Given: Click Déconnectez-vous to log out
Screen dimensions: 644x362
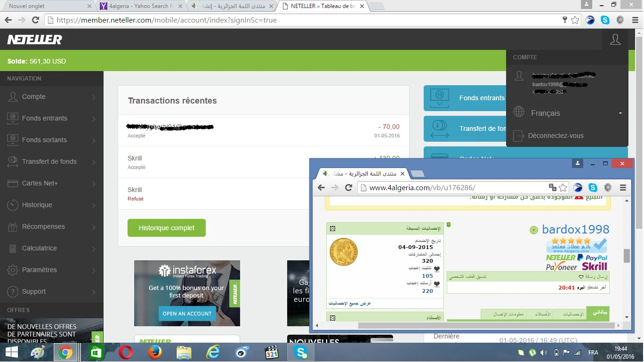Looking at the screenshot, I should [x=555, y=136].
